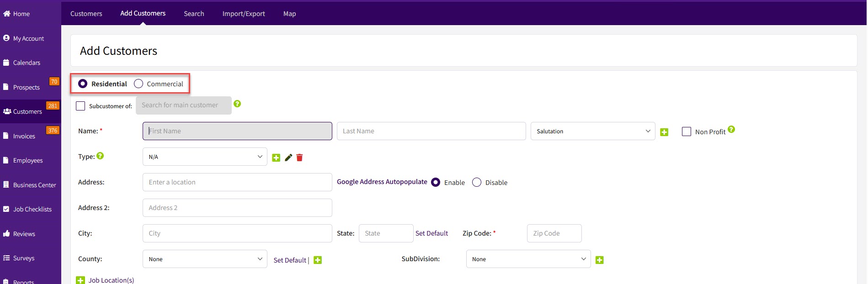Click the 281 badge on Customers
This screenshot has height=284, width=868.
click(53, 106)
